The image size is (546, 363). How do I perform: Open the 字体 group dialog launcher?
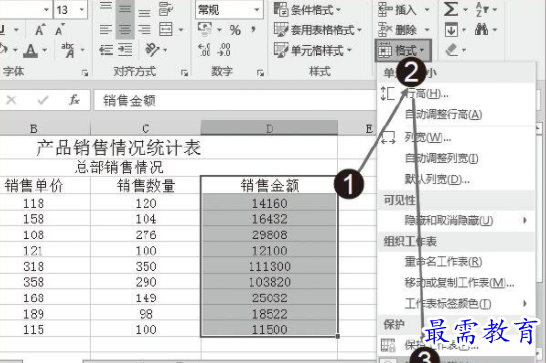click(x=85, y=72)
